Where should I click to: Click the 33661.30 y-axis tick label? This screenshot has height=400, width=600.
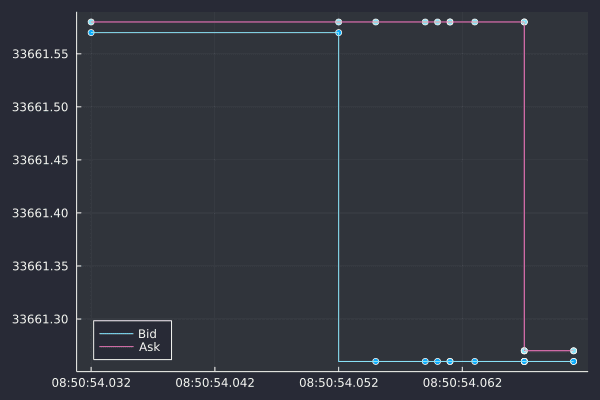click(x=39, y=319)
